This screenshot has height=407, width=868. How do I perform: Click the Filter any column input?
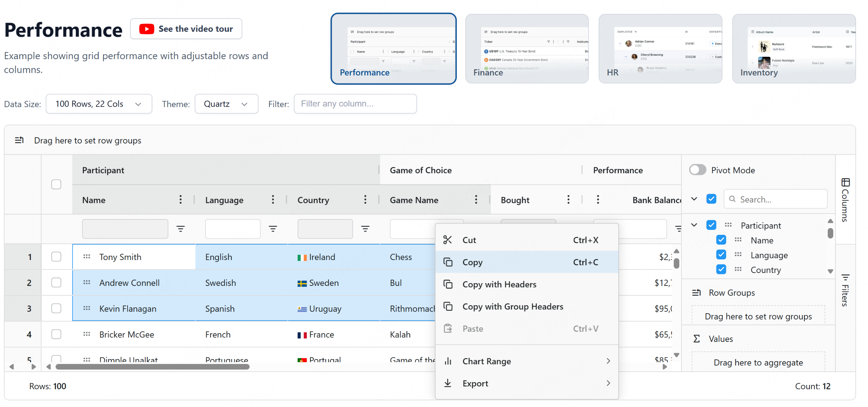(355, 104)
